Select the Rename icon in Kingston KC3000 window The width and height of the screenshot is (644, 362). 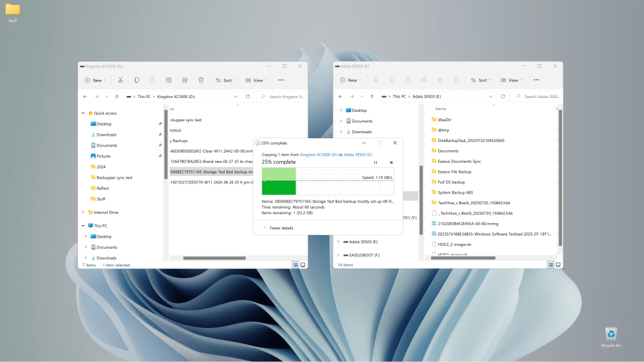[169, 80]
